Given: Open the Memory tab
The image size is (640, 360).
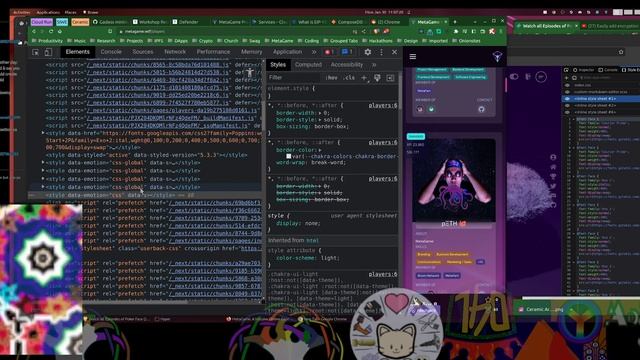Looking at the screenshot, I should (x=251, y=52).
